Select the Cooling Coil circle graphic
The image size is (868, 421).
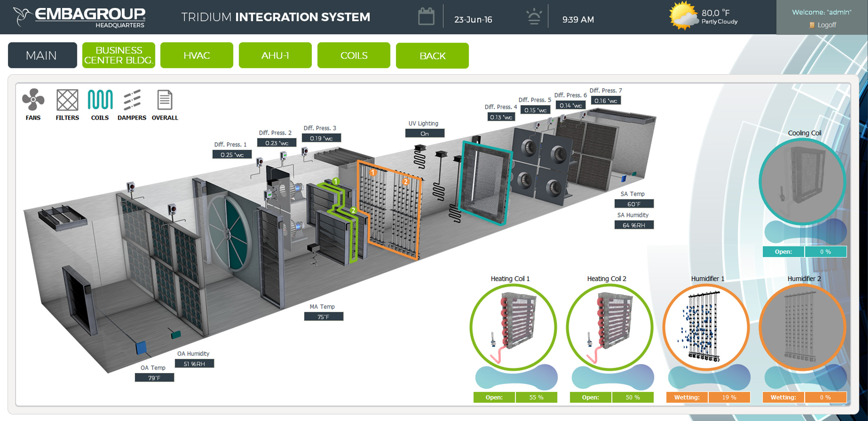(x=802, y=181)
